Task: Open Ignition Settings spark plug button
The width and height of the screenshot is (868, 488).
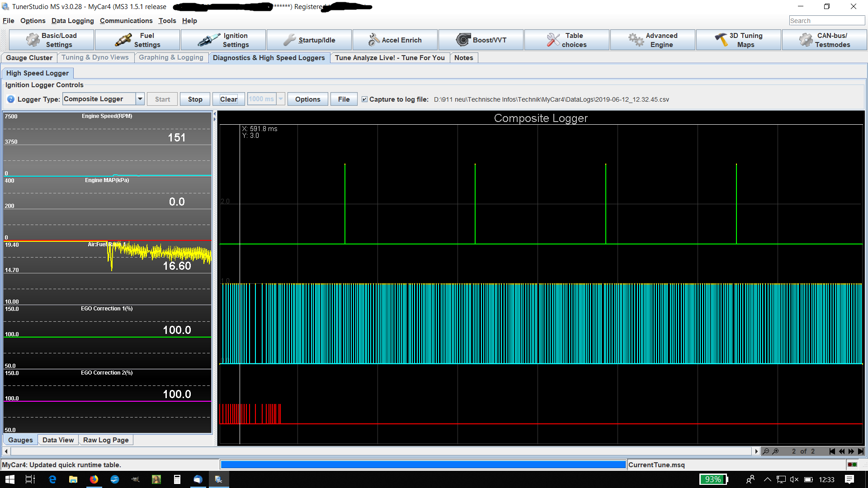Action: pyautogui.click(x=223, y=40)
